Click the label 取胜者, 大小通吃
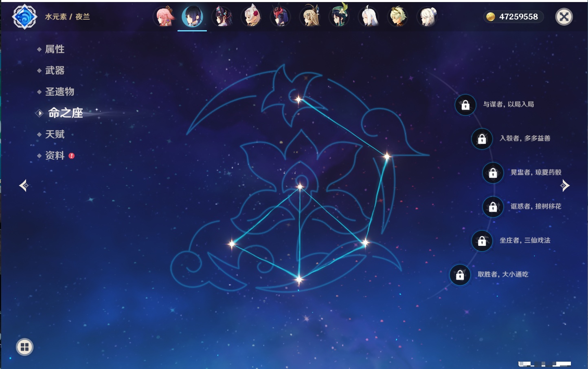The height and width of the screenshot is (369, 588). [x=503, y=274]
